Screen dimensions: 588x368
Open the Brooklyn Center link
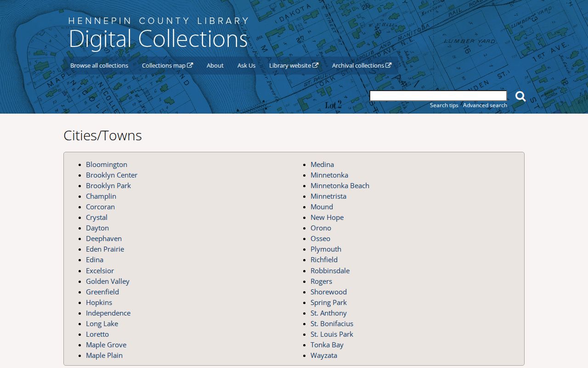[x=112, y=175]
